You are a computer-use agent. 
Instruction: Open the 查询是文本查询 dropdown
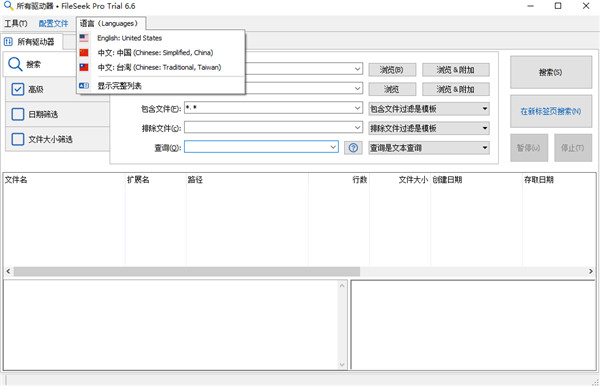429,148
